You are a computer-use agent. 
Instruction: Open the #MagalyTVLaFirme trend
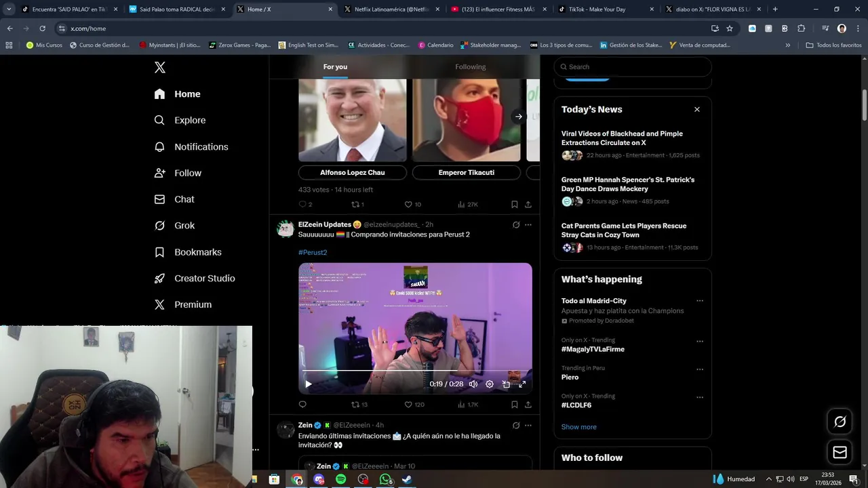pyautogui.click(x=593, y=349)
